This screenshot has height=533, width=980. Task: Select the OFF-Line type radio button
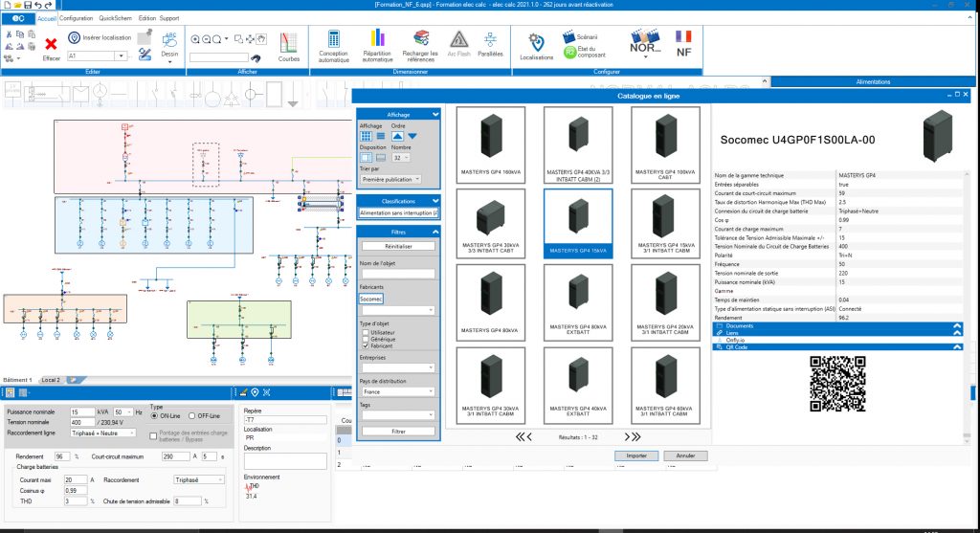[190, 415]
